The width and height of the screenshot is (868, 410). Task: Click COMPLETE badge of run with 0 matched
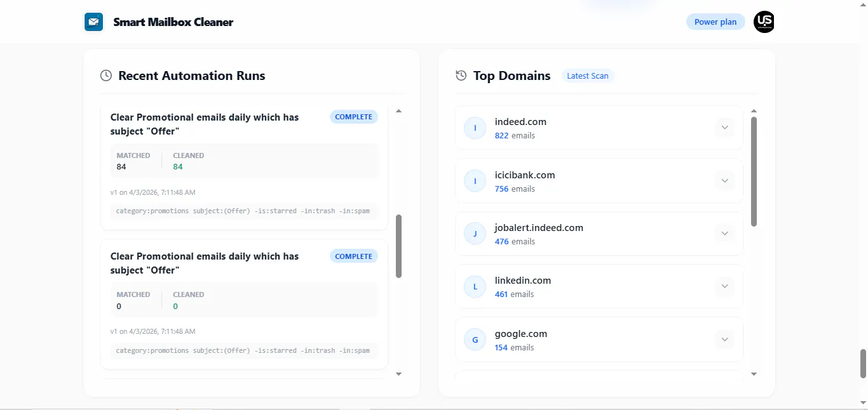coord(354,256)
